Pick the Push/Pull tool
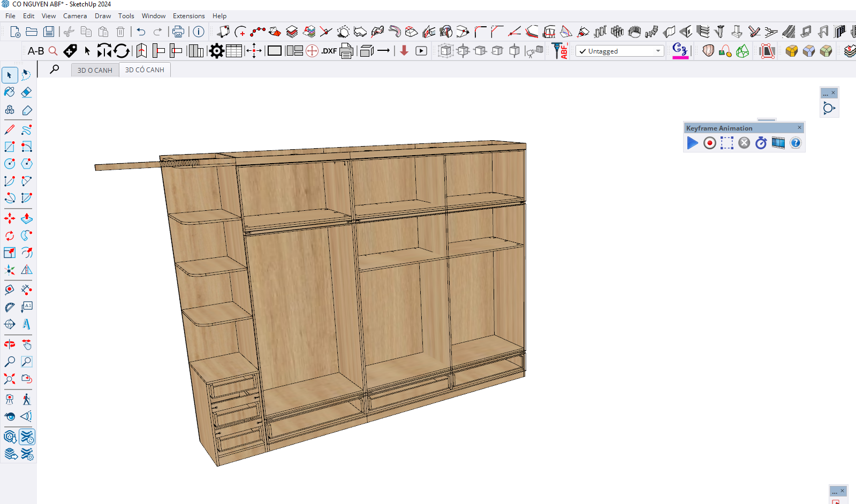Screen dimensions: 856x504 click(x=26, y=218)
